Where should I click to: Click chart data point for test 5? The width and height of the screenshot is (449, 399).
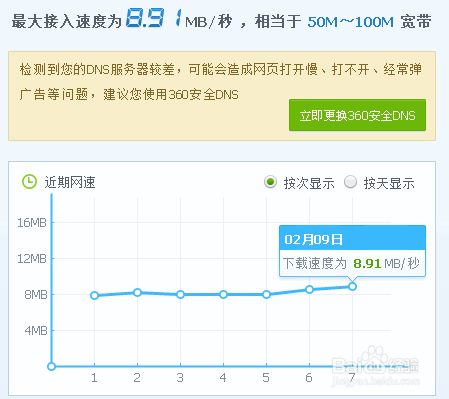[266, 294]
